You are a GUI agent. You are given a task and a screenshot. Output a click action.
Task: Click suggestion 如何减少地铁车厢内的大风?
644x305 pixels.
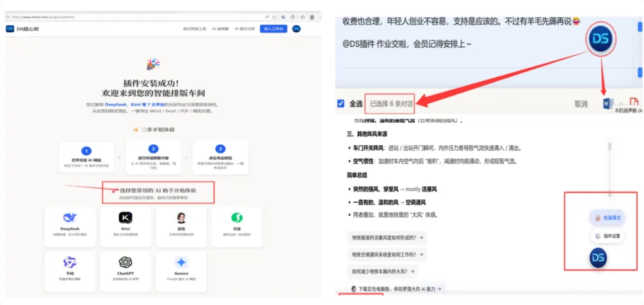point(382,271)
